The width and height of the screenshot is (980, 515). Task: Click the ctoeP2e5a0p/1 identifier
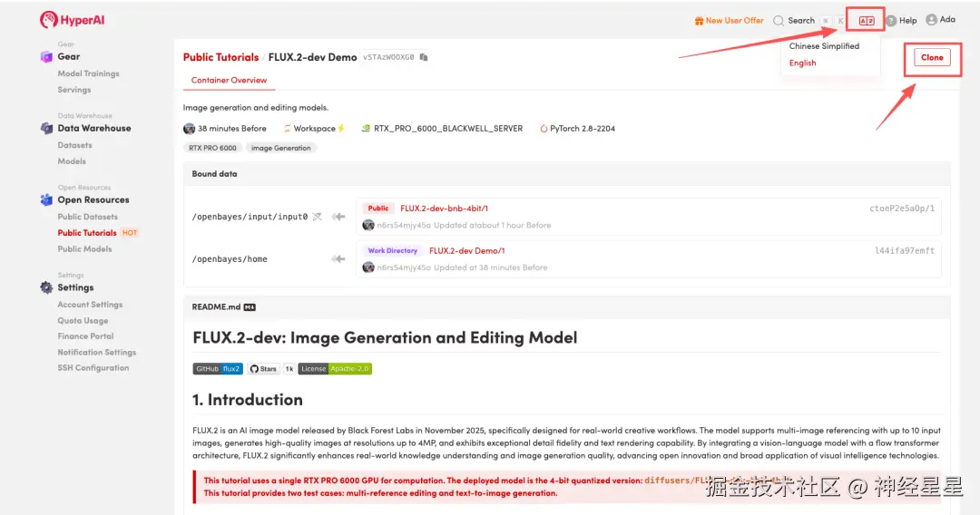tap(902, 209)
